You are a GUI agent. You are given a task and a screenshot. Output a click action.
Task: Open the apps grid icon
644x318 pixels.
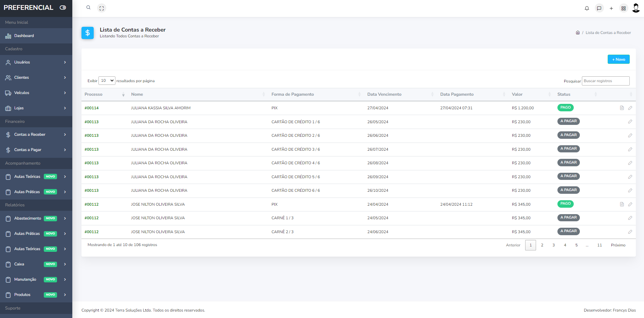pos(624,8)
